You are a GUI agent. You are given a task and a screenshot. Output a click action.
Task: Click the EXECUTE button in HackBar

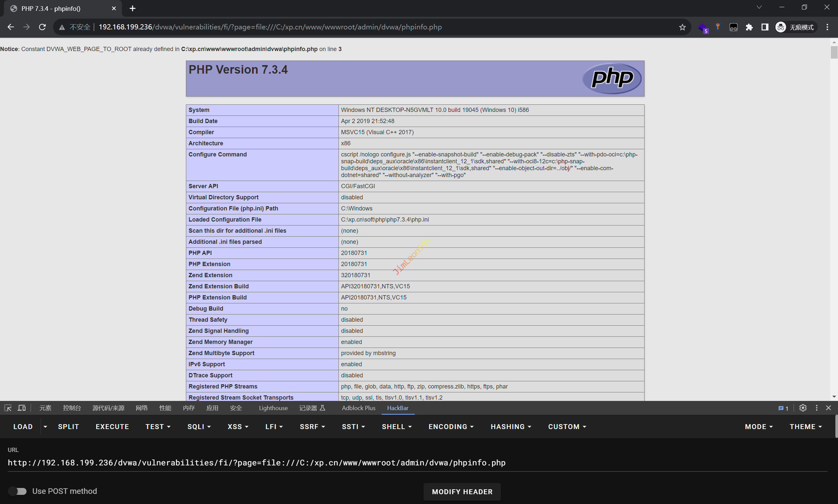pyautogui.click(x=112, y=426)
